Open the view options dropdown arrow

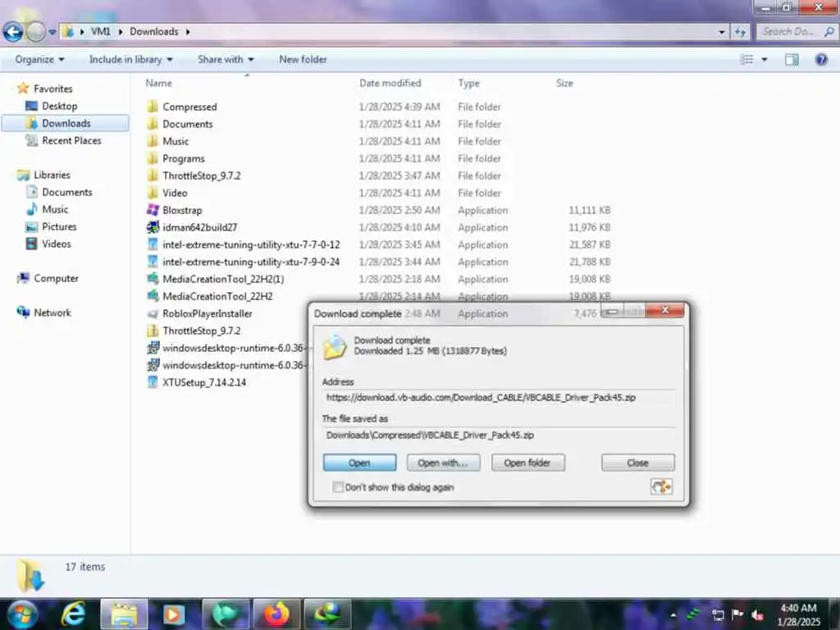765,59
